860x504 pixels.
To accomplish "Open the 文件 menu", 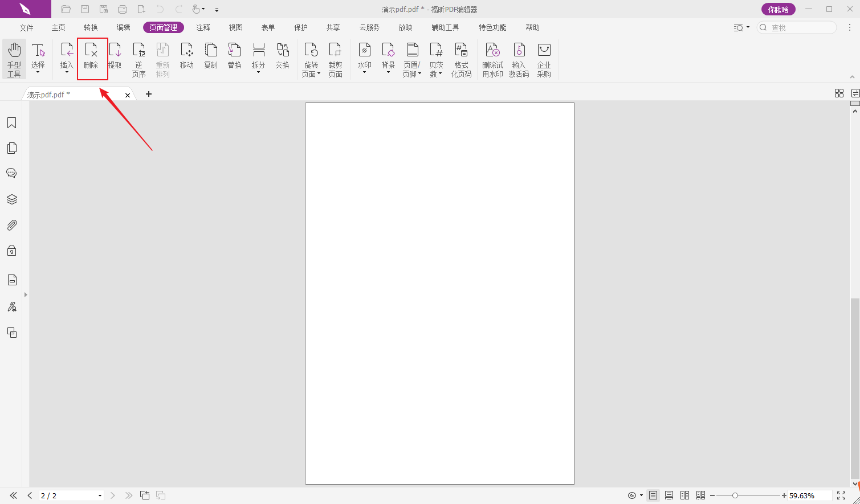I will 26,27.
